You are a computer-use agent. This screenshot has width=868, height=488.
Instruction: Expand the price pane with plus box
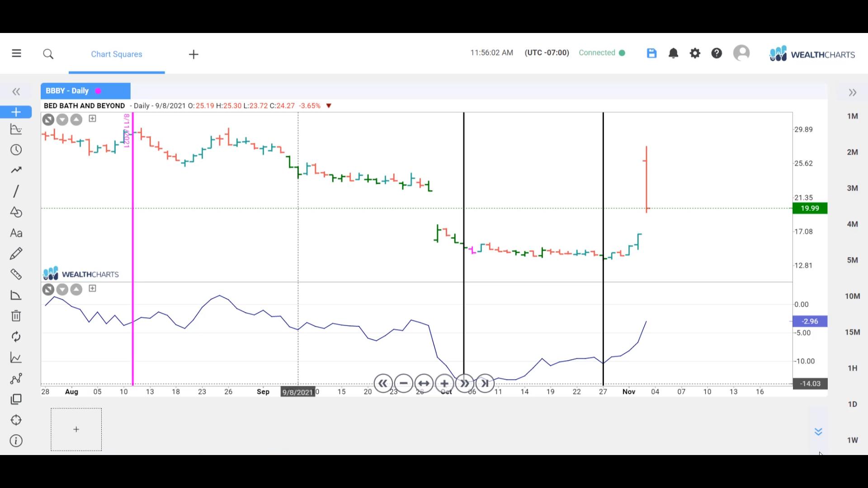pyautogui.click(x=93, y=118)
